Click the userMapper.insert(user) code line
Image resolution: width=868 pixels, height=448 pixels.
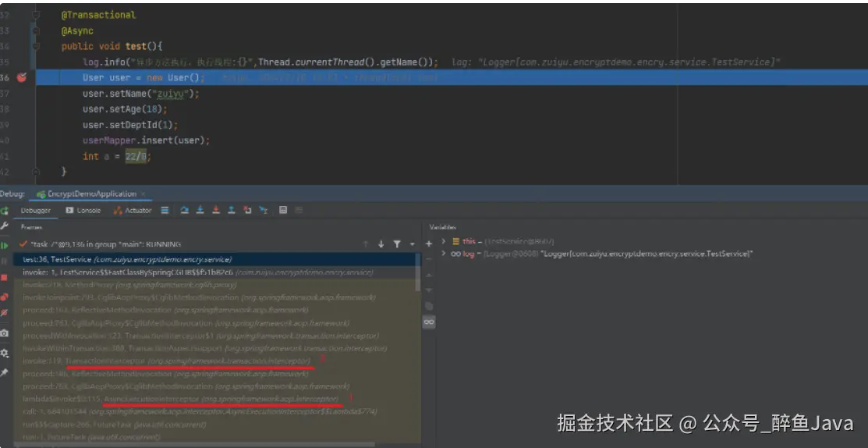(x=146, y=140)
